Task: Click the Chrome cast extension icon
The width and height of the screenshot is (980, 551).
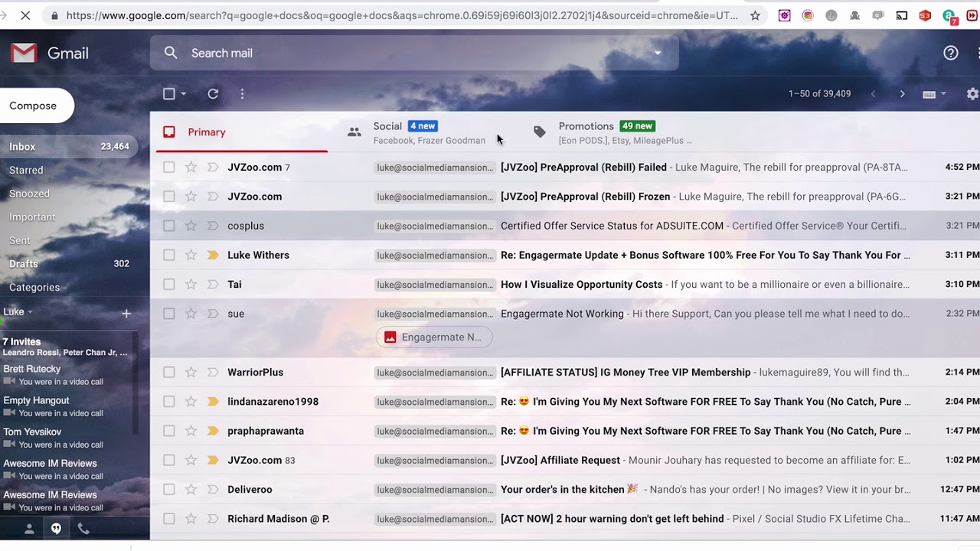Action: click(x=902, y=15)
